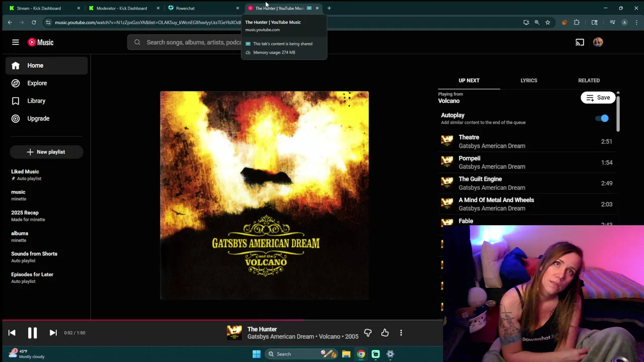644x362 pixels.
Task: Dislike The Hunter with thumbs down
Action: click(368, 333)
